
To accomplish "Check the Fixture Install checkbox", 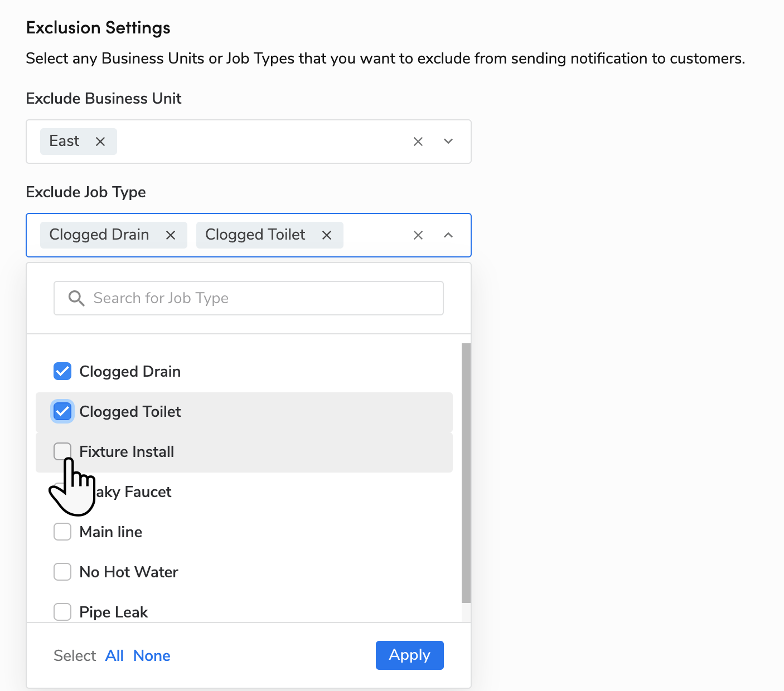I will click(x=62, y=451).
